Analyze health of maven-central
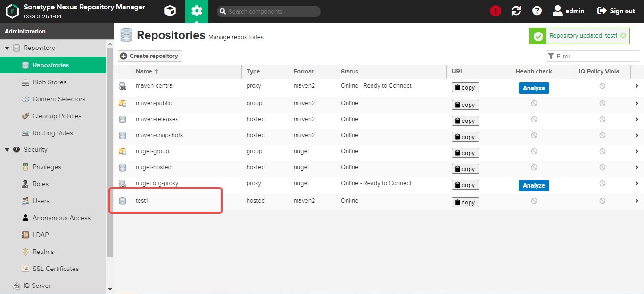The image size is (644, 294). pos(534,88)
